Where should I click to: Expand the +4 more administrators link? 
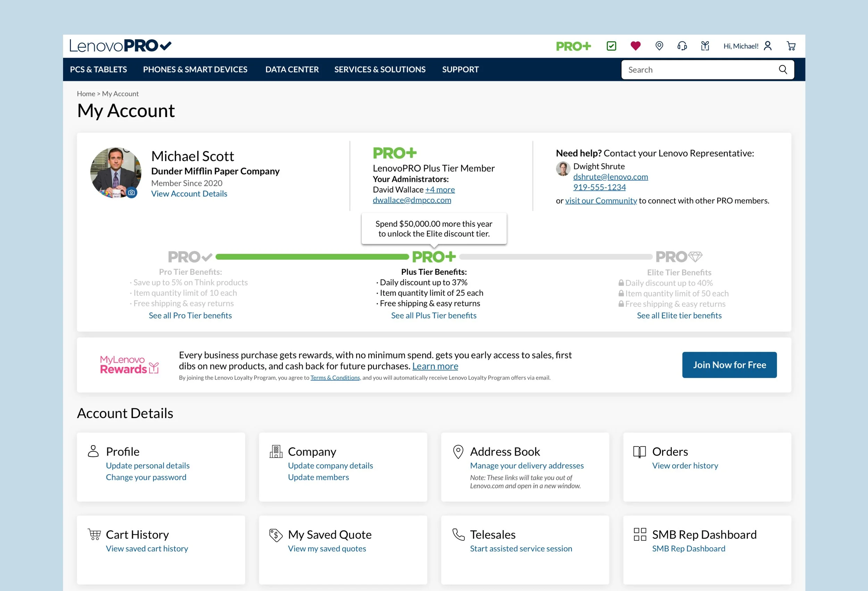coord(440,189)
